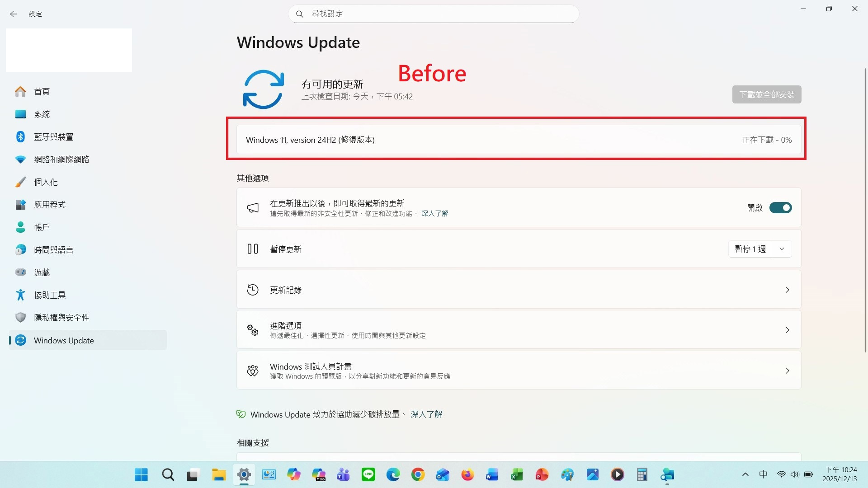This screenshot has width=868, height=488.
Task: Open 隱私權與安全性 settings section
Action: click(x=88, y=318)
